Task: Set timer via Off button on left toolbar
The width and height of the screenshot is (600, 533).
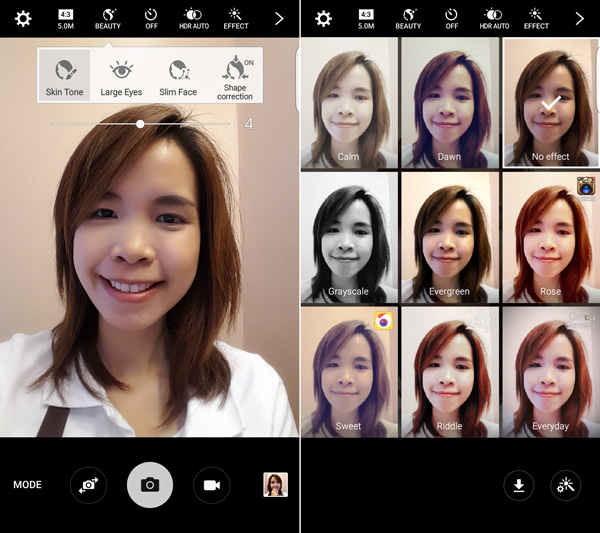Action: [x=151, y=18]
